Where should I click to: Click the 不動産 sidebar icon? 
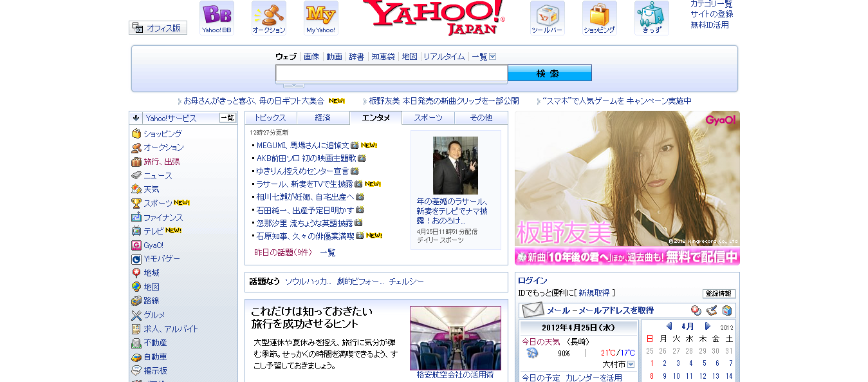click(136, 343)
